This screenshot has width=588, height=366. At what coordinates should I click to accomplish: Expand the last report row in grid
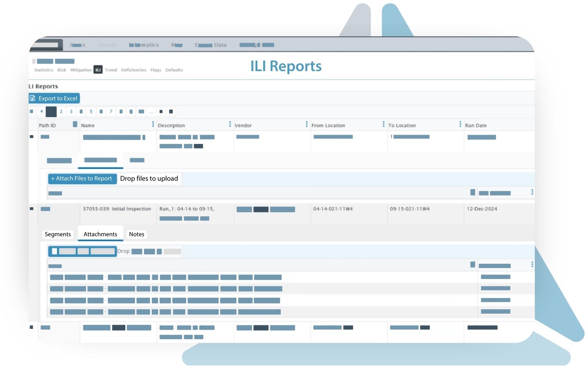tap(32, 327)
